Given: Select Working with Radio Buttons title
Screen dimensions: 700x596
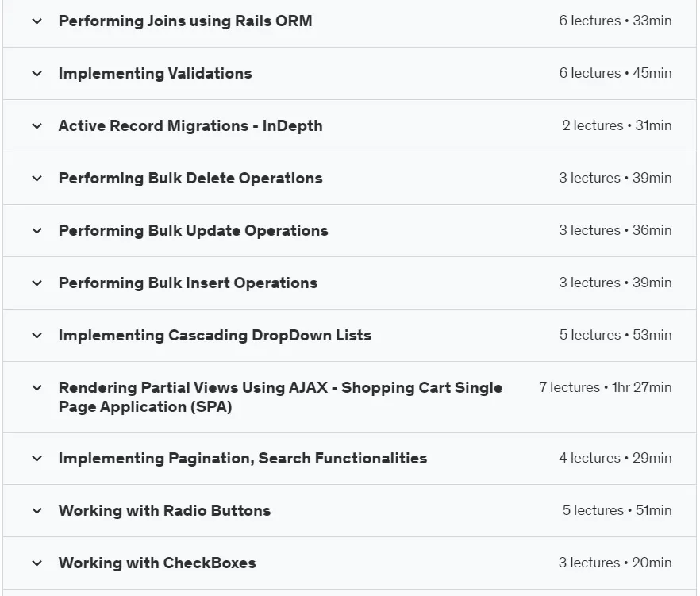Looking at the screenshot, I should (x=164, y=511).
